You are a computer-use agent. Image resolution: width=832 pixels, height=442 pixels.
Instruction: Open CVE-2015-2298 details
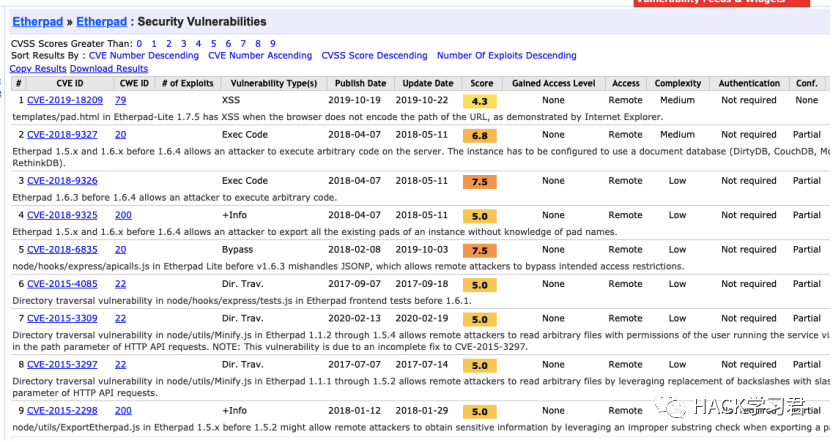click(x=62, y=410)
